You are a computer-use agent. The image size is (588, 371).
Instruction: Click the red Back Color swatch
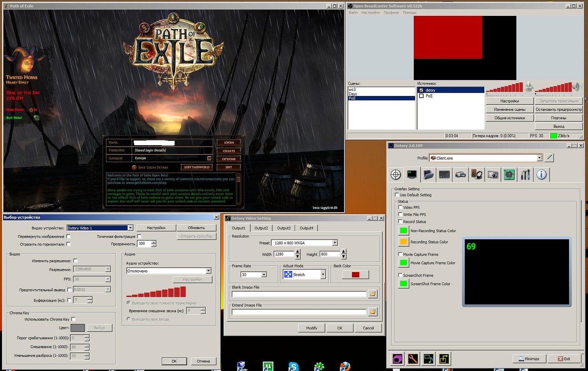(x=355, y=275)
